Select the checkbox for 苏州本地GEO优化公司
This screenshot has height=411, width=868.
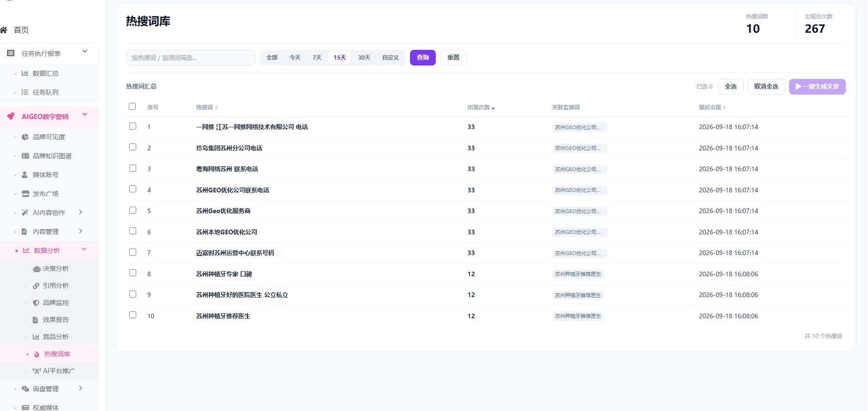133,231
